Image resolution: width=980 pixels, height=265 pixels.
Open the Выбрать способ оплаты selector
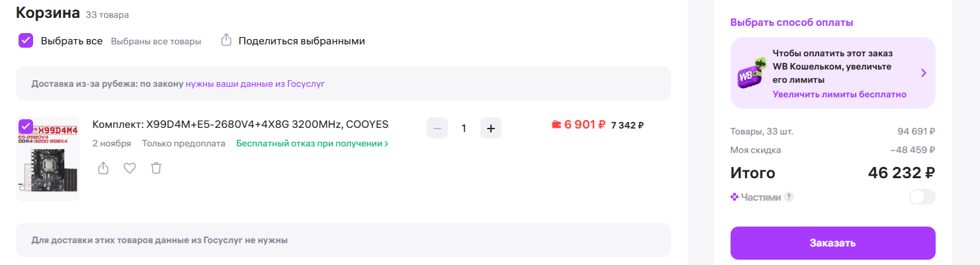pyautogui.click(x=791, y=23)
